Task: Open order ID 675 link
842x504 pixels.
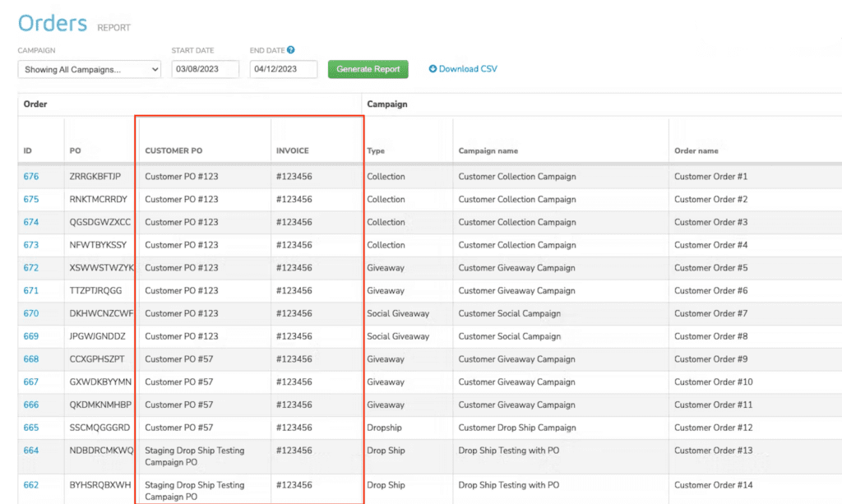Action: pos(31,200)
